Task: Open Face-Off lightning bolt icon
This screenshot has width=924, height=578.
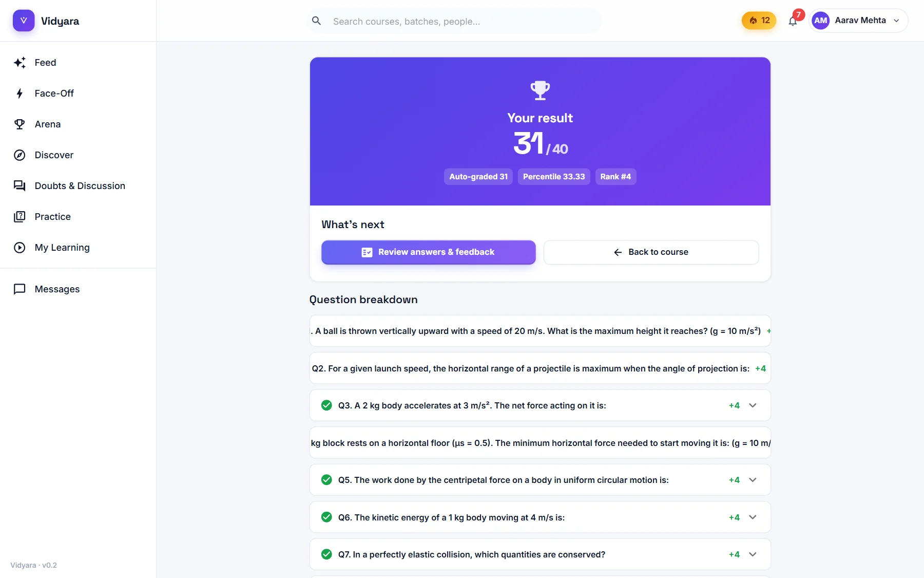Action: coord(20,94)
